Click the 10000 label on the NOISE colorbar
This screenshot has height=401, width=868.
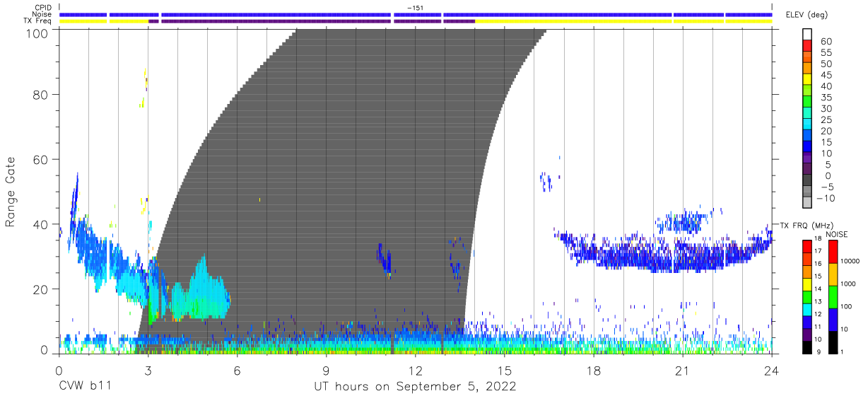point(852,261)
